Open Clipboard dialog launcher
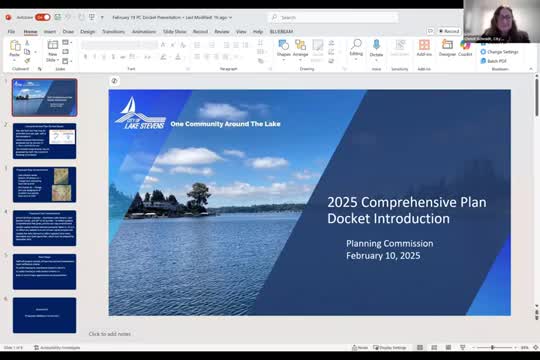The image size is (540, 360). [x=40, y=69]
